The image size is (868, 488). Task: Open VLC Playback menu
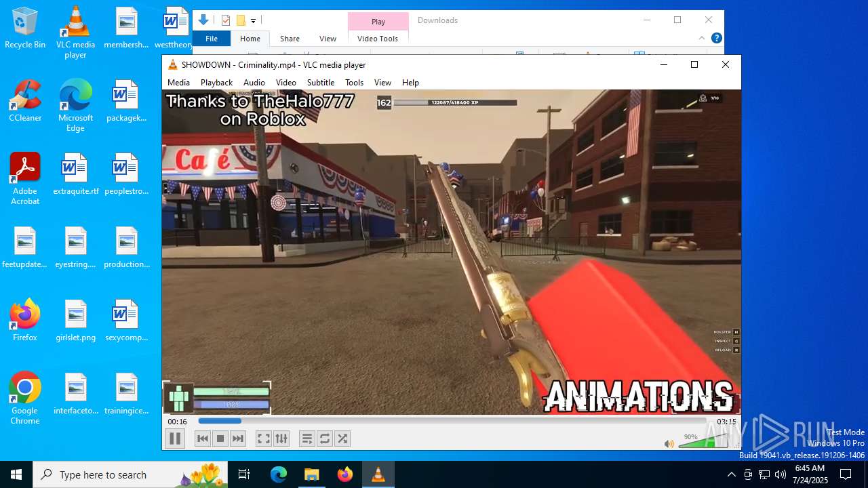[x=216, y=82]
